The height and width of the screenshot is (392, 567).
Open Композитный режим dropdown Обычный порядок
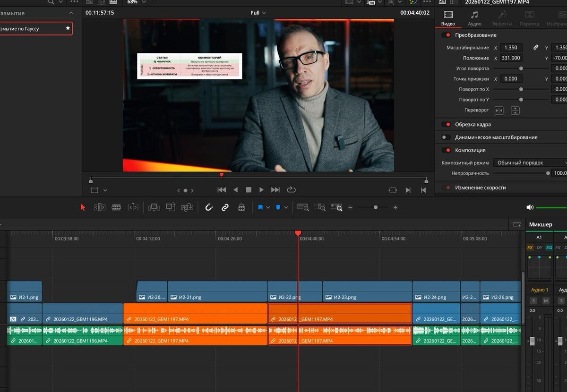tap(529, 162)
